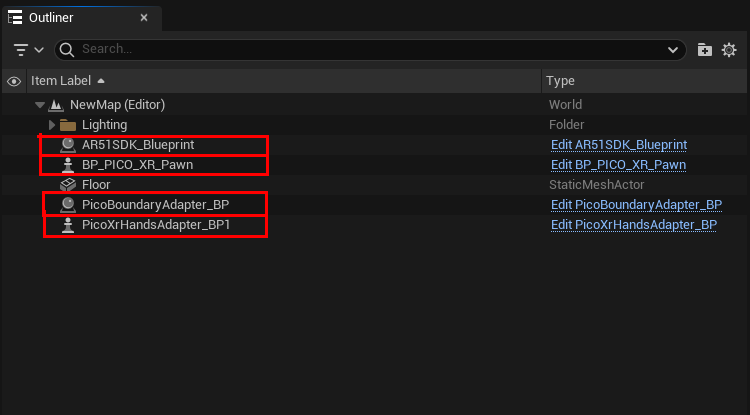
Task: Open the Edit PicoBoundaryAdapter_BP link
Action: (x=636, y=205)
